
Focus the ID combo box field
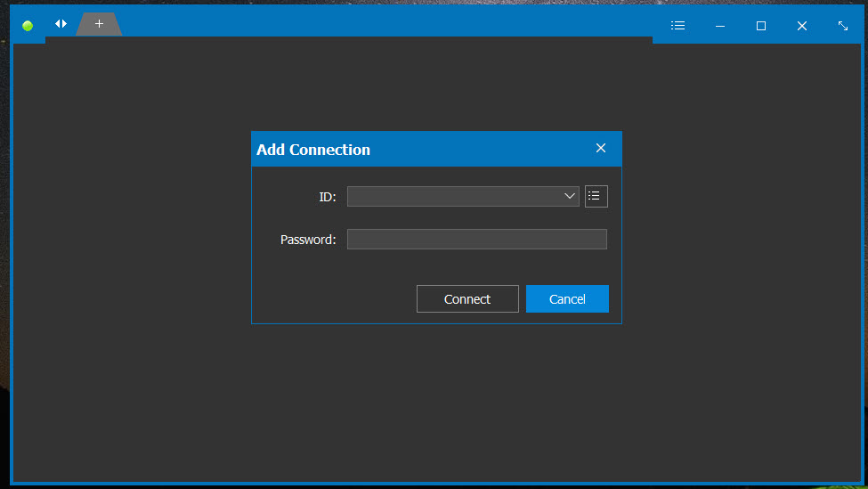[463, 196]
